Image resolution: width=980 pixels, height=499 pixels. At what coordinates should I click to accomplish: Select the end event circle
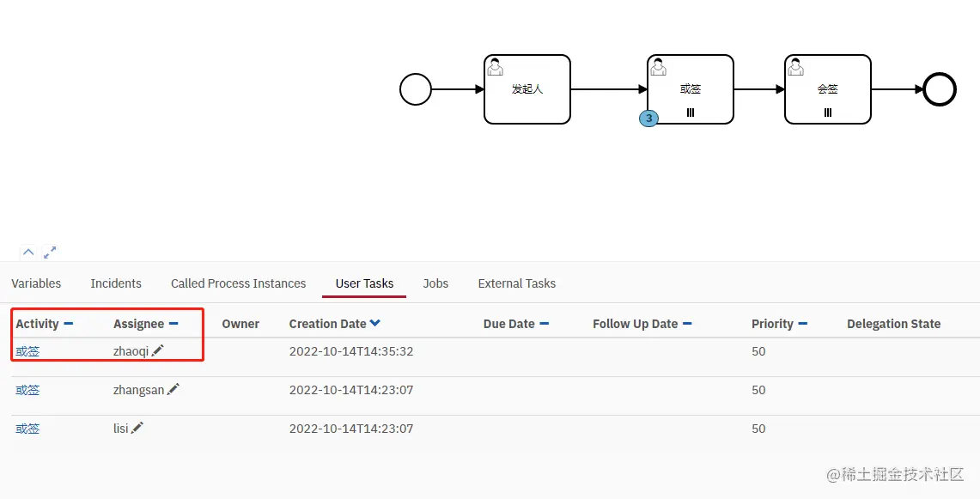940,89
